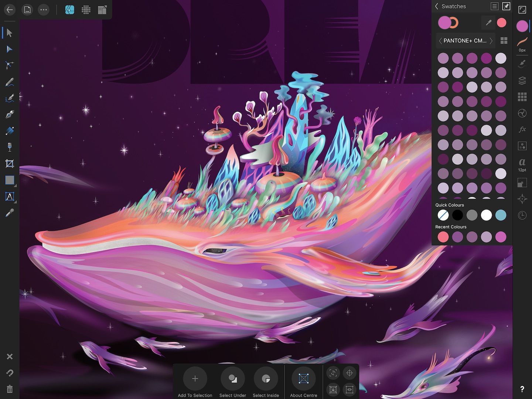Switch to the Export persona

(x=102, y=10)
